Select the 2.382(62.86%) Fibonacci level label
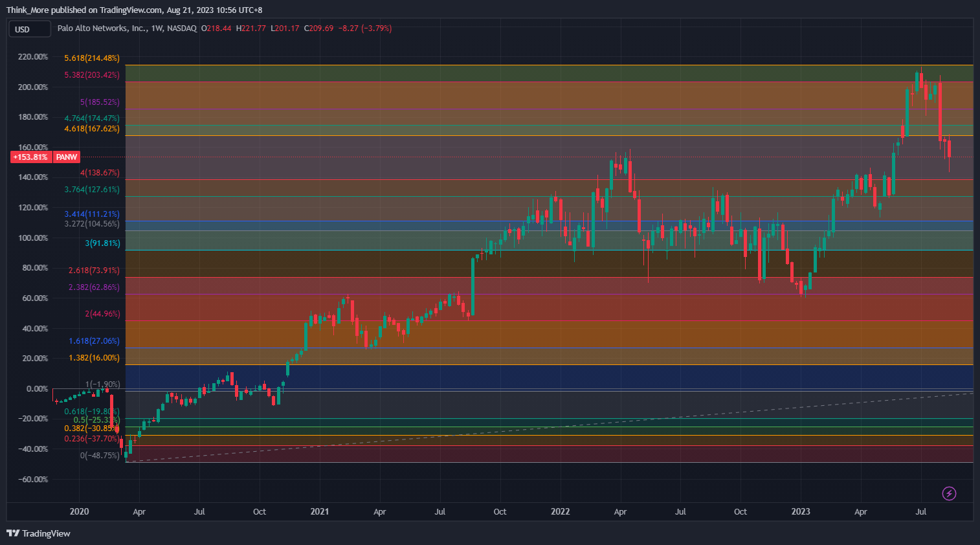The width and height of the screenshot is (980, 545). [94, 287]
